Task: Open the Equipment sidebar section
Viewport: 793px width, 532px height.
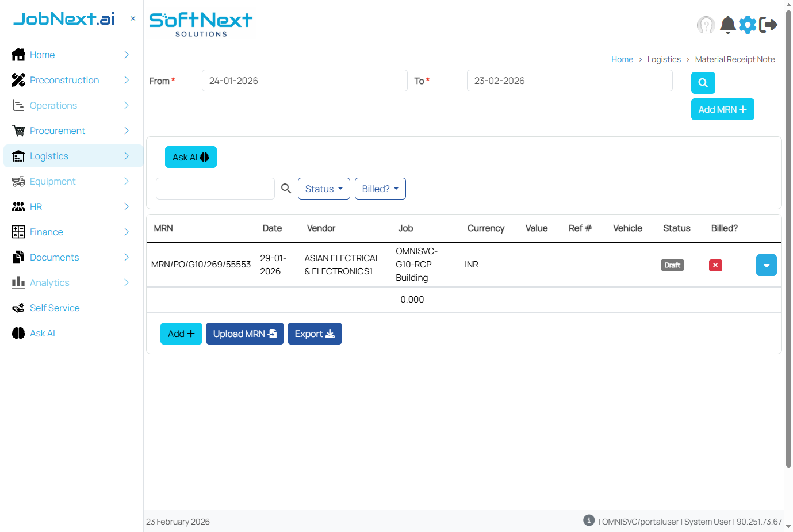Action: coord(53,181)
